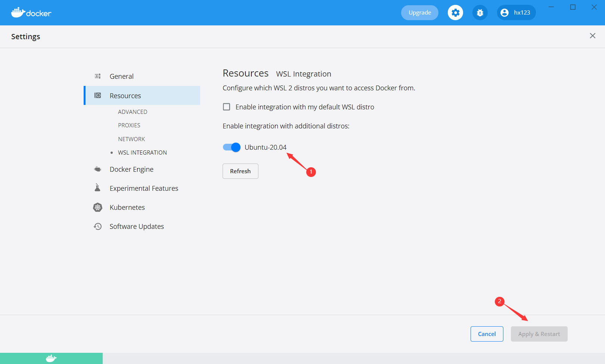Open the hx123 account menu
The image size is (605, 364).
tap(516, 12)
